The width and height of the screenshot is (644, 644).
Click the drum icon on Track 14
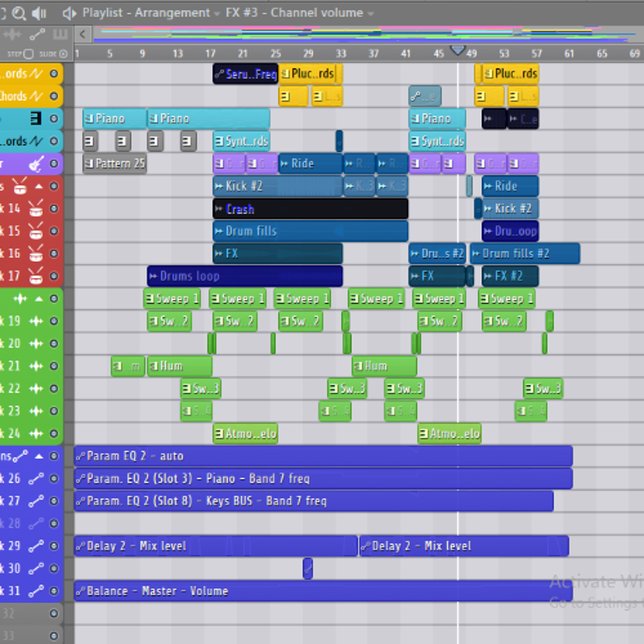point(36,209)
